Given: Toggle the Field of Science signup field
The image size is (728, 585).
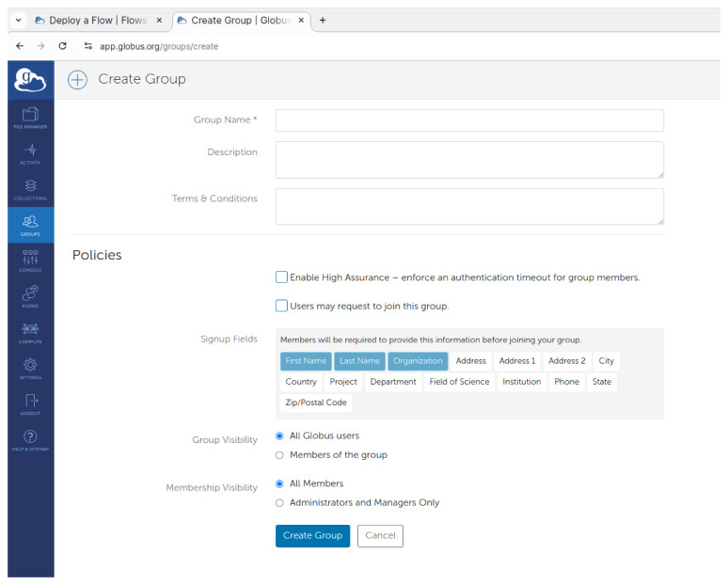Looking at the screenshot, I should pyautogui.click(x=459, y=382).
